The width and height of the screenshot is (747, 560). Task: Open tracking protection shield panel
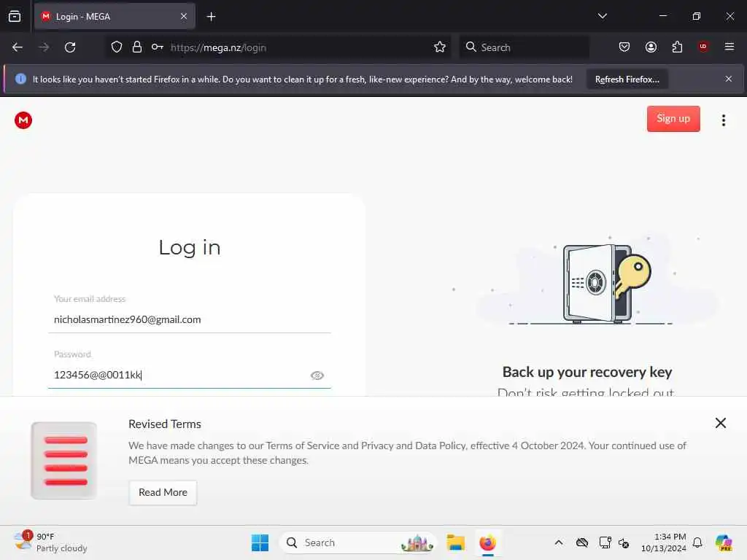pyautogui.click(x=117, y=47)
